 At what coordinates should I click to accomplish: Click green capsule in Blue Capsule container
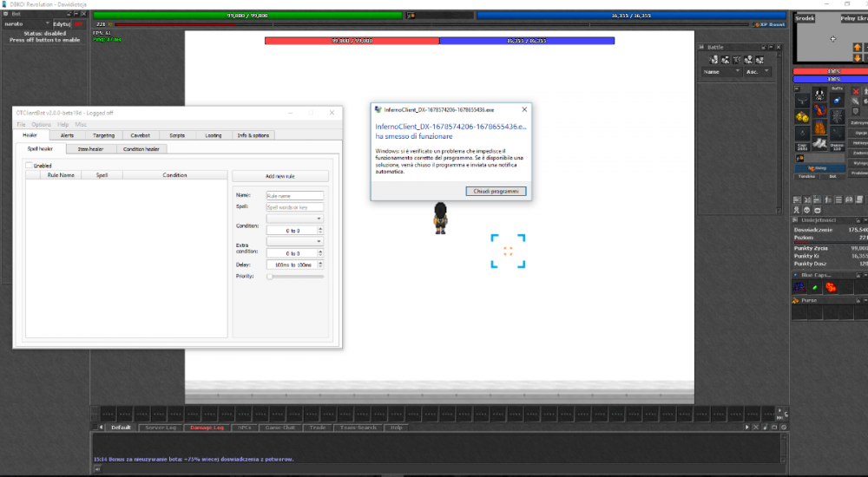[815, 287]
